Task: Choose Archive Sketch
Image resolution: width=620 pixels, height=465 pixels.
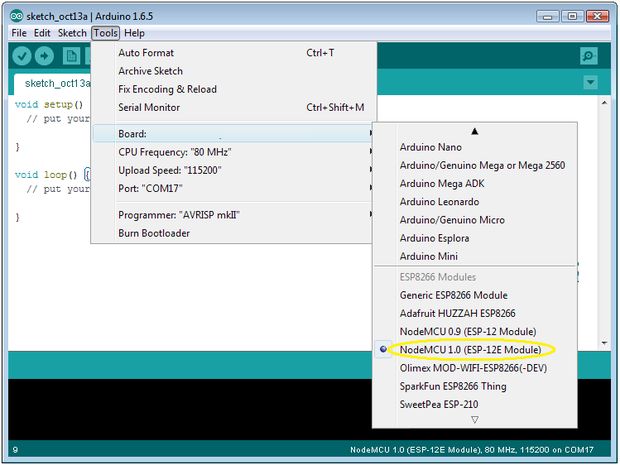Action: tap(234, 71)
